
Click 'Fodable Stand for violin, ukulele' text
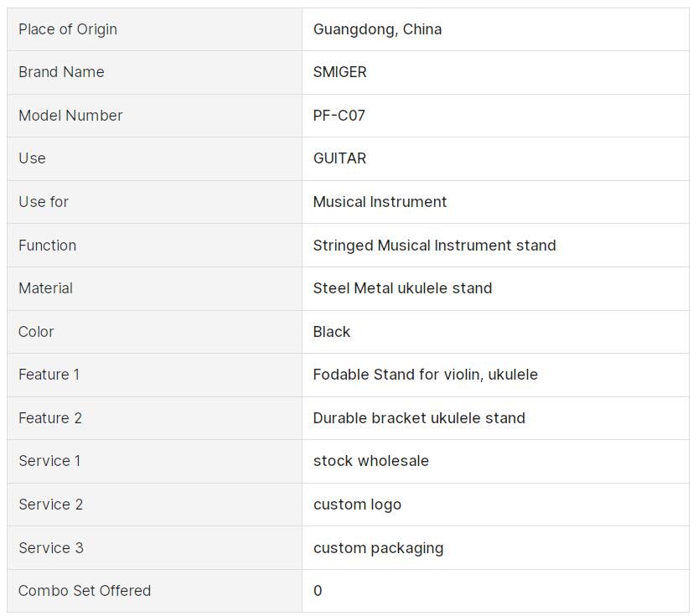coord(425,375)
